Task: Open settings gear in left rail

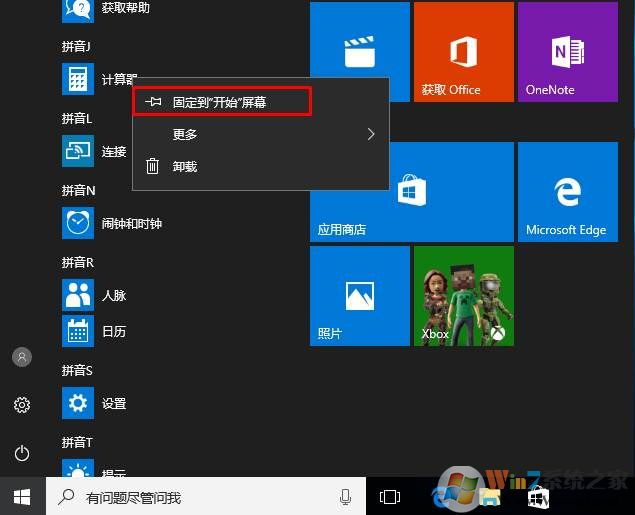Action: 22,404
